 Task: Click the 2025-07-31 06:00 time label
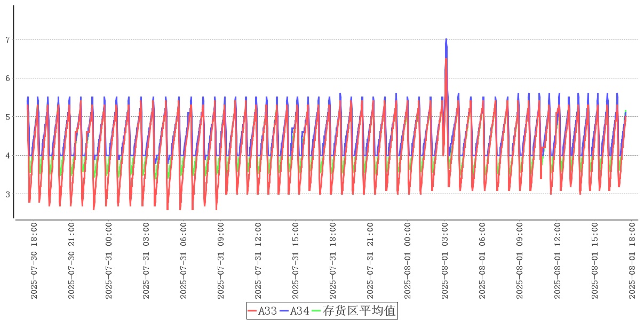[184, 261]
